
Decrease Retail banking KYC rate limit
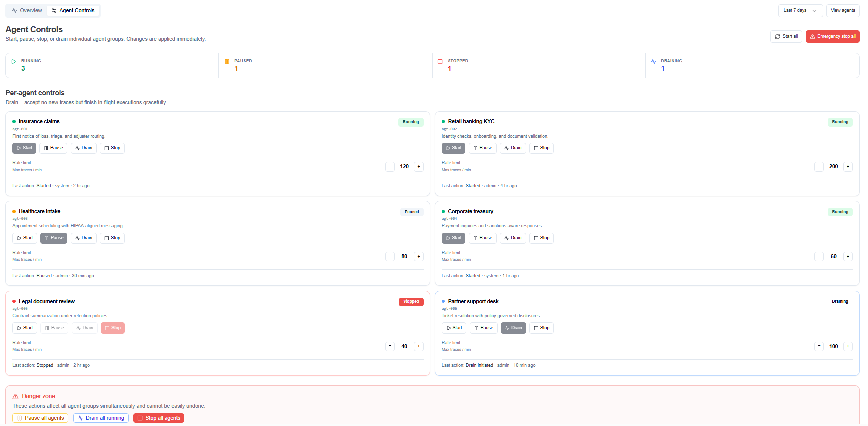[819, 167]
